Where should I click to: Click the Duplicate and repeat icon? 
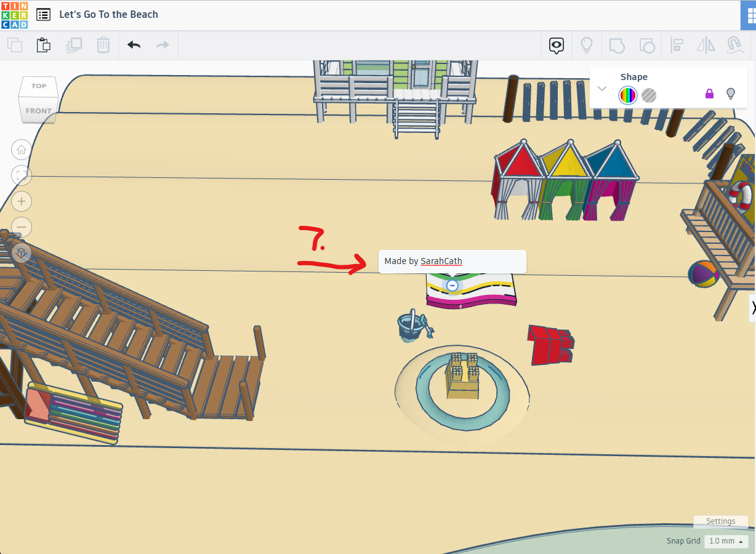pos(74,45)
